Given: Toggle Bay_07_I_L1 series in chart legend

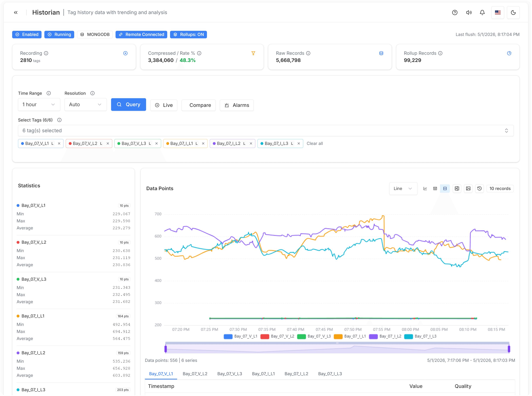Looking at the screenshot, I should 350,336.
